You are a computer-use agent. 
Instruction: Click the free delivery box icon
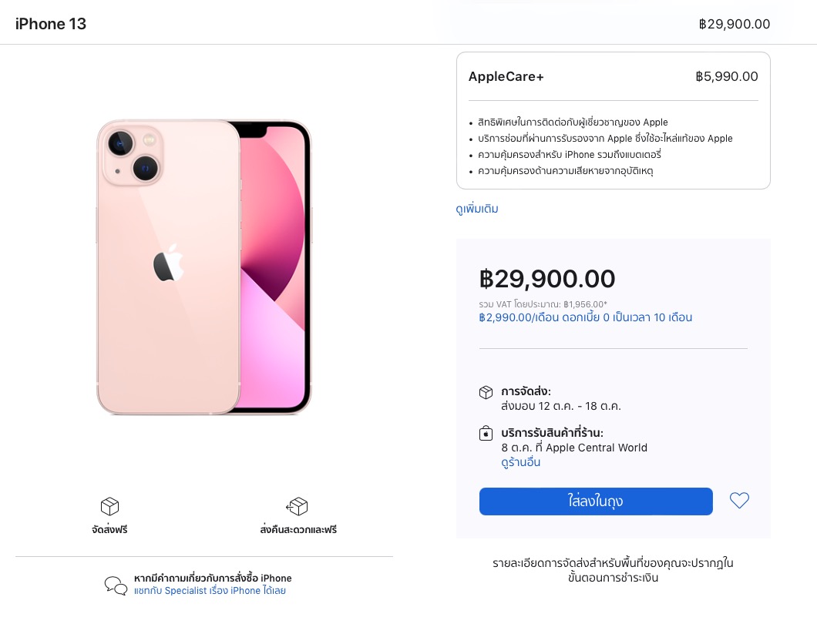click(110, 506)
